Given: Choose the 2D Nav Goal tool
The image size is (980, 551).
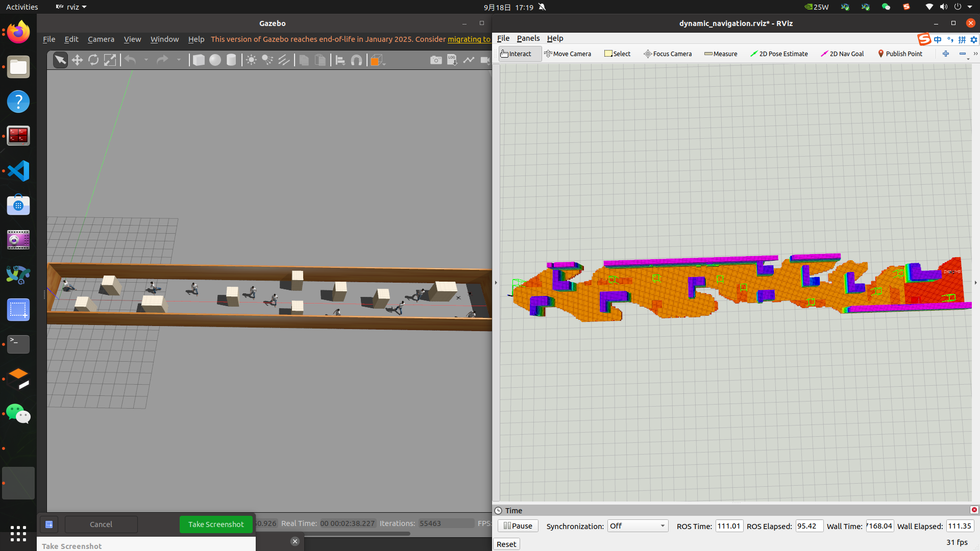Looking at the screenshot, I should click(x=842, y=54).
